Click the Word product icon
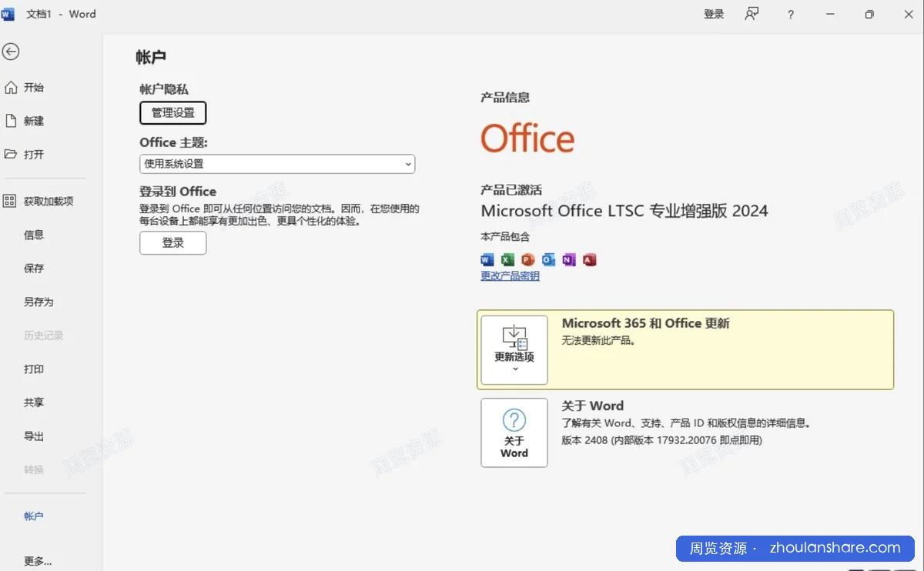Screen dimensions: 924x571 pos(487,259)
